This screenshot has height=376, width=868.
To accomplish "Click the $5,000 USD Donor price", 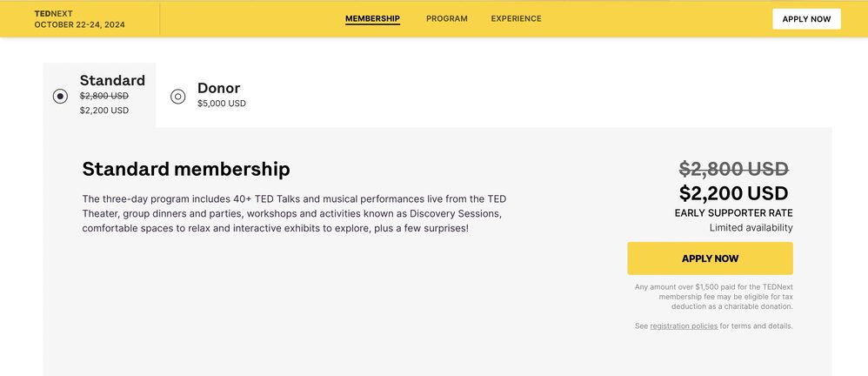I will point(222,104).
